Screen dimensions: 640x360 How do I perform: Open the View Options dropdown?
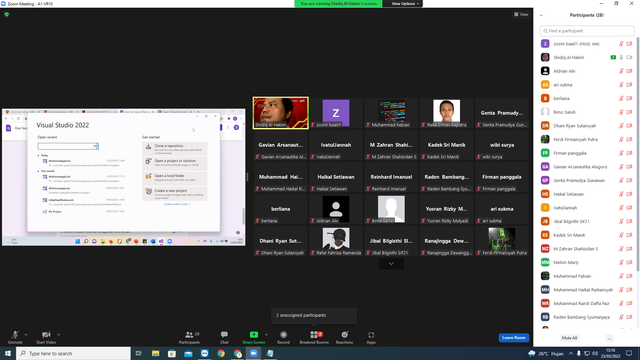pyautogui.click(x=405, y=4)
